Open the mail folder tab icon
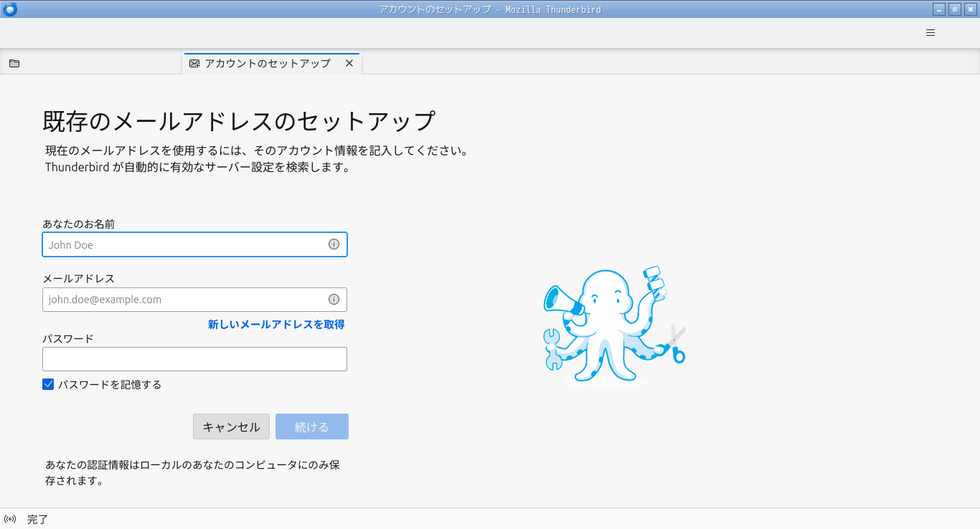980x529 pixels. click(x=14, y=63)
